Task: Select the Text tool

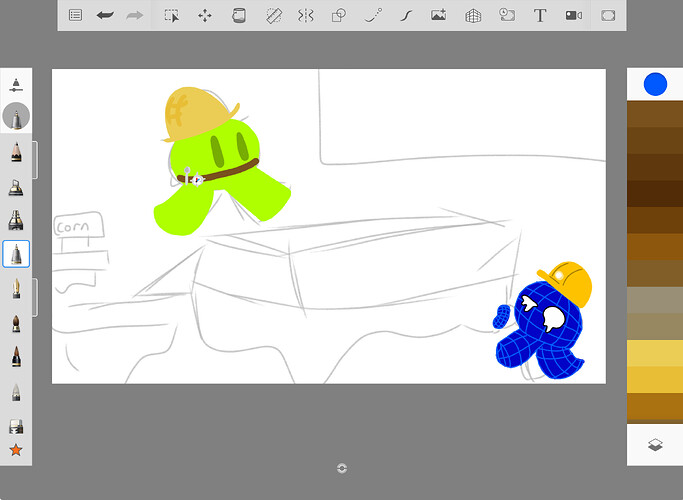Action: [x=540, y=15]
